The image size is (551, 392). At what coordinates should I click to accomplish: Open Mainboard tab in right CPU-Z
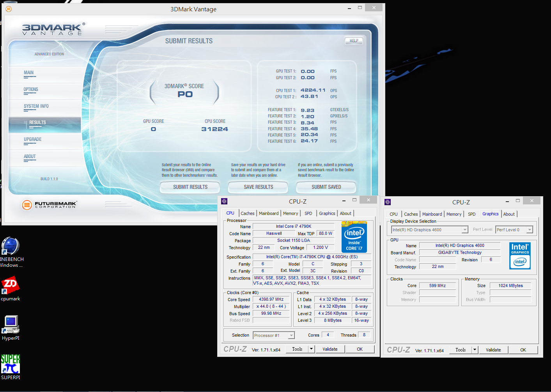click(x=432, y=214)
